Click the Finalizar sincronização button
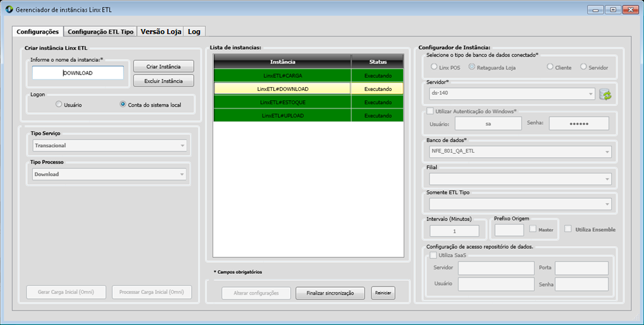The image size is (644, 325). coord(331,293)
